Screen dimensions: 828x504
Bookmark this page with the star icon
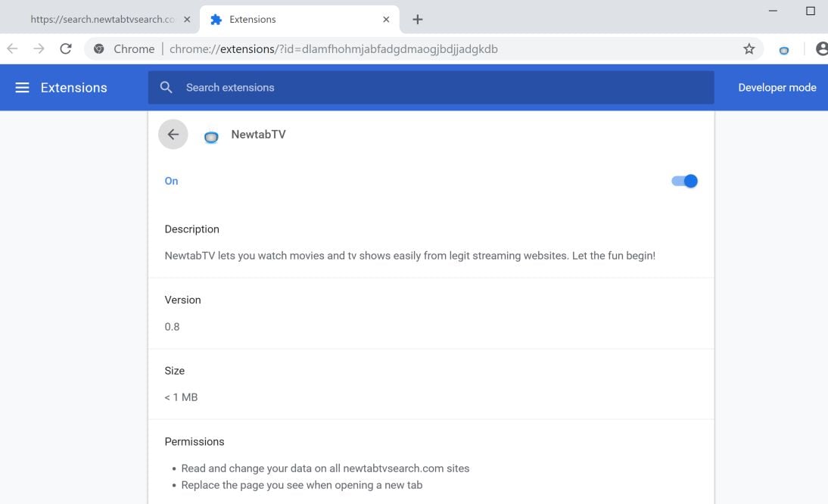pos(749,49)
